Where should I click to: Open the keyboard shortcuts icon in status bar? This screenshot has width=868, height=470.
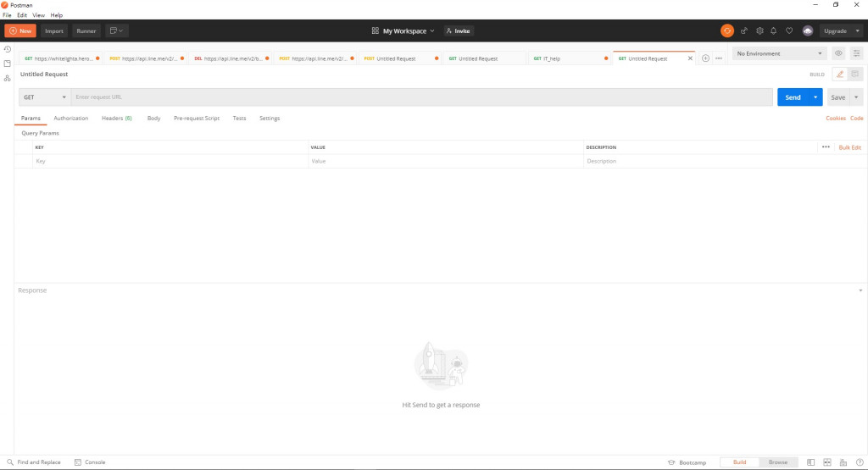pyautogui.click(x=843, y=462)
